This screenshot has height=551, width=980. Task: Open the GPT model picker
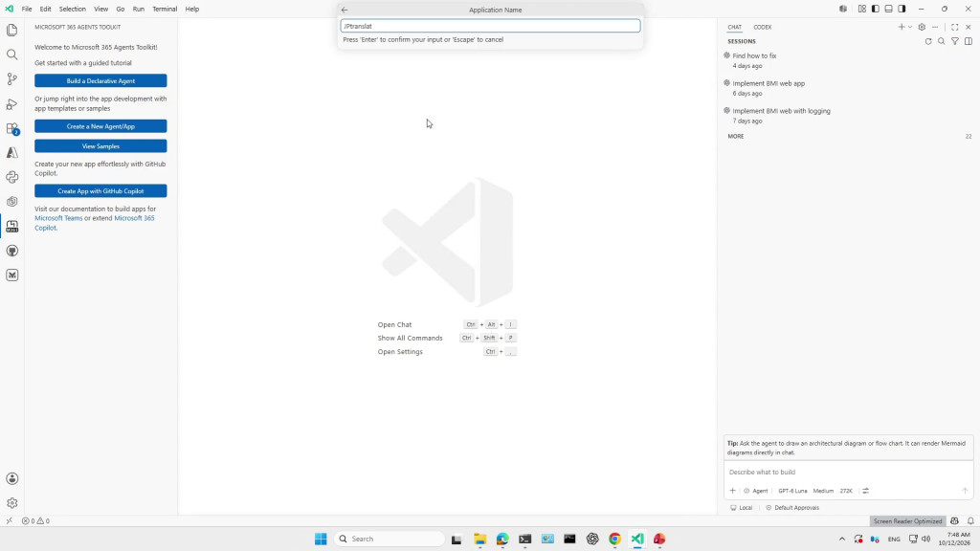(x=792, y=491)
